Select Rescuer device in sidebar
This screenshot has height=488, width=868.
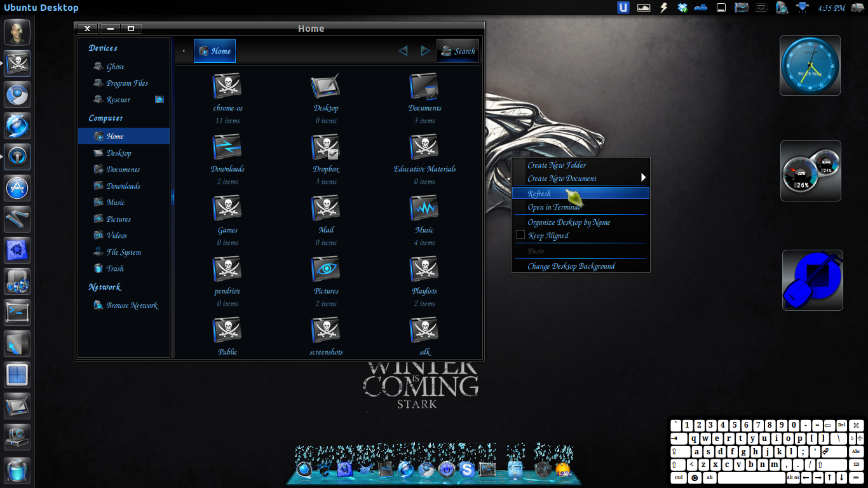pyautogui.click(x=124, y=99)
